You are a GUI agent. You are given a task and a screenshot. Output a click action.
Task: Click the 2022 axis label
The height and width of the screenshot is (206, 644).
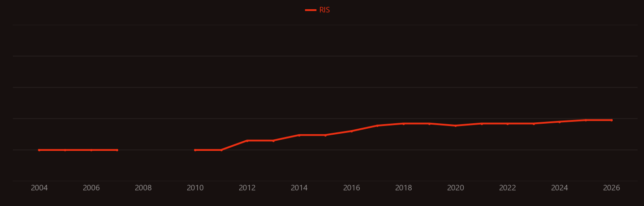tap(507, 188)
